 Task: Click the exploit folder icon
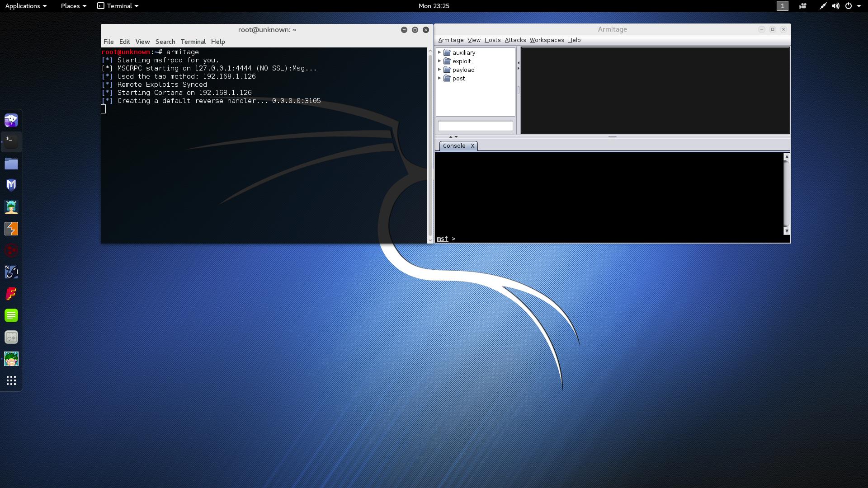(x=447, y=61)
